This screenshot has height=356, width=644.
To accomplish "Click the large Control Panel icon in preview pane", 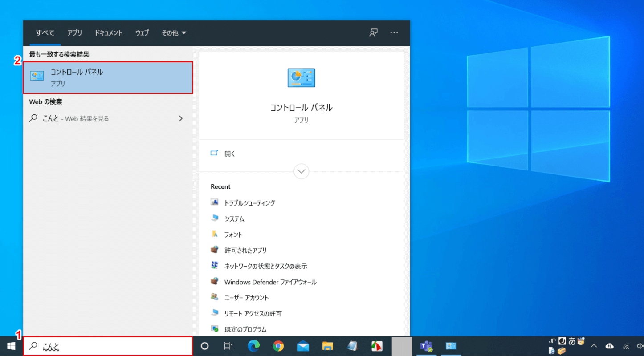I will (302, 78).
